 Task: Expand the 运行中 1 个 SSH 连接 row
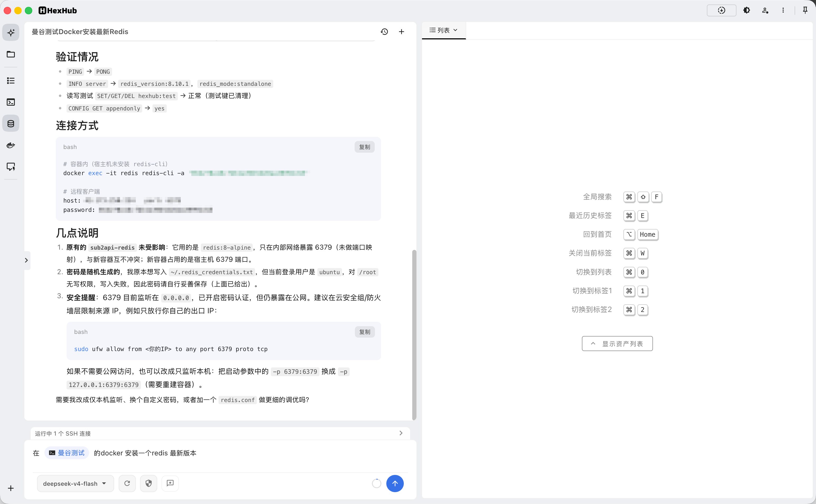click(220, 433)
